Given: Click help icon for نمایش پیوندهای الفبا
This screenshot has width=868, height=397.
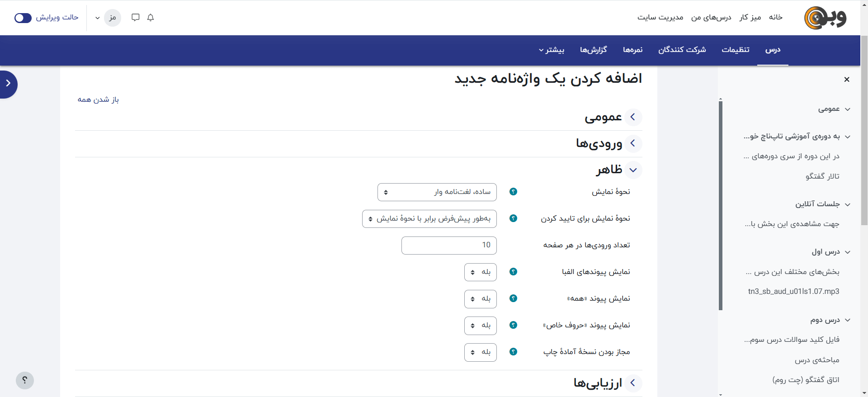Looking at the screenshot, I should pyautogui.click(x=513, y=272).
